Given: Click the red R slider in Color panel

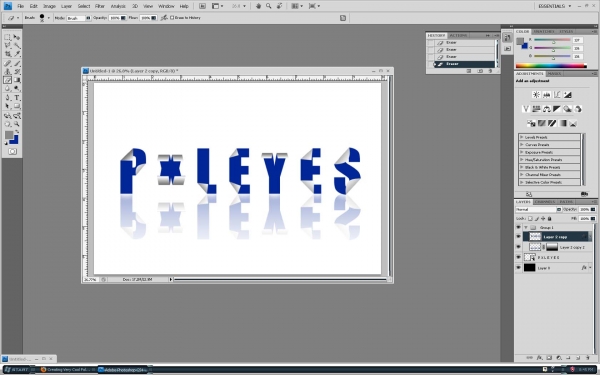Looking at the screenshot, I should click(552, 40).
